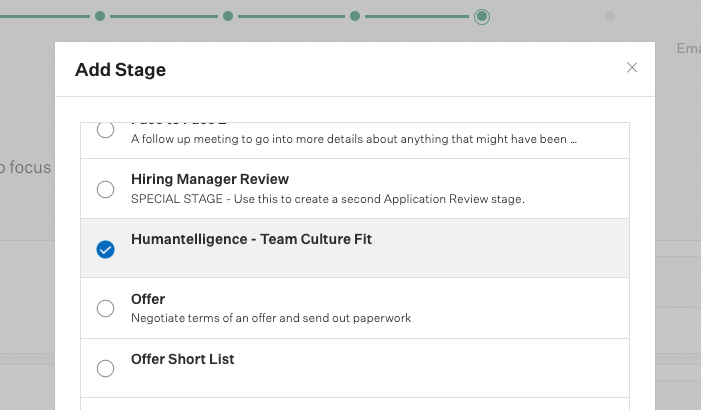Image resolution: width=701 pixels, height=410 pixels.
Task: Select the Hiring Manager Review radio button
Action: click(x=106, y=189)
